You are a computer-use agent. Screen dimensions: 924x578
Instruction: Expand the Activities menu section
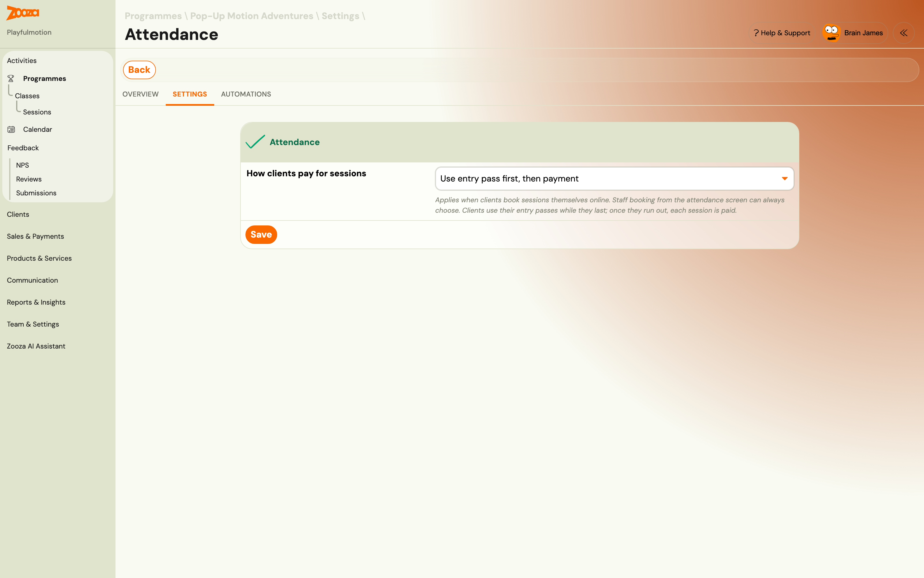coord(22,60)
